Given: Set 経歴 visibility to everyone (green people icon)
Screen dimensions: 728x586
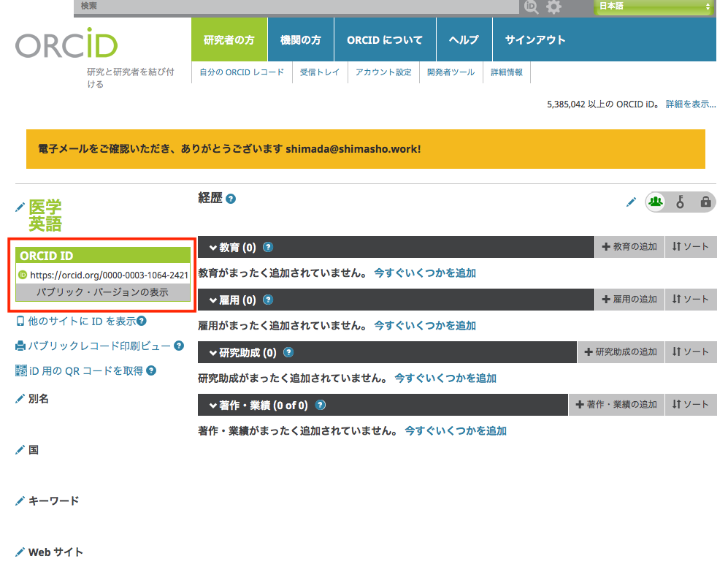Looking at the screenshot, I should 656,202.
